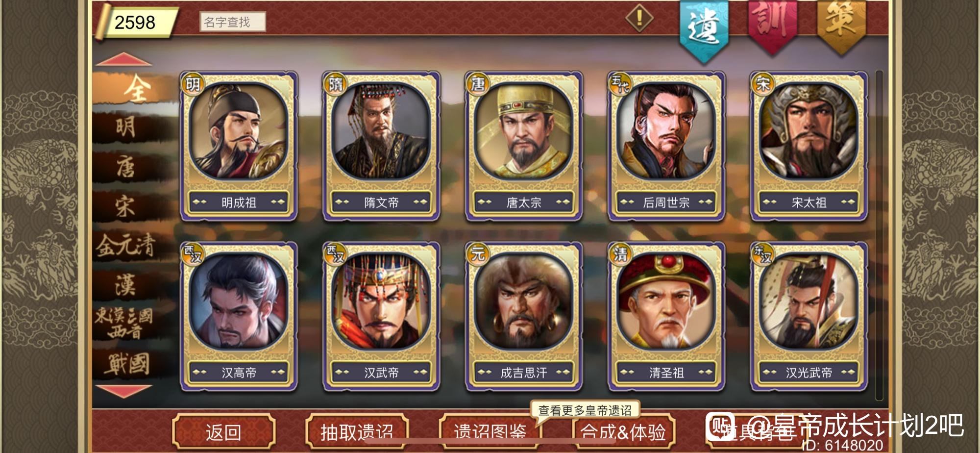The image size is (980, 453).
Task: Select the blue 遗 banner icon
Action: pyautogui.click(x=704, y=29)
